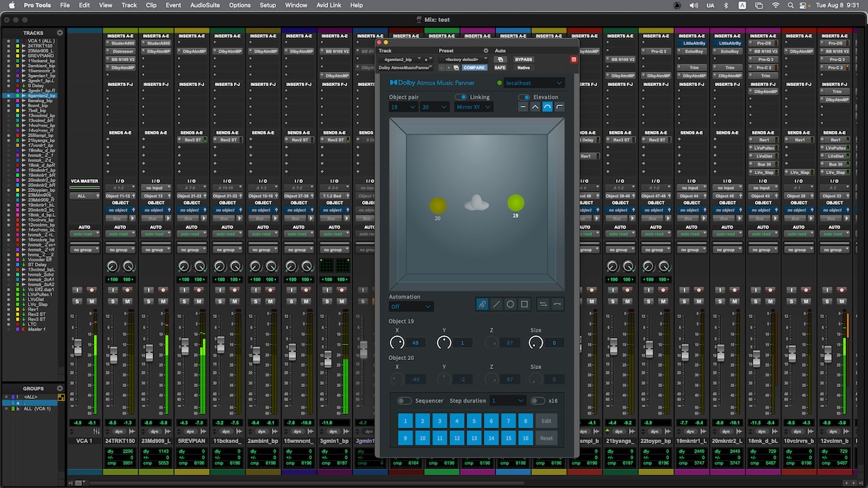Image resolution: width=868 pixels, height=488 pixels.
Task: Click the listener head icon in panner
Action: (x=477, y=204)
